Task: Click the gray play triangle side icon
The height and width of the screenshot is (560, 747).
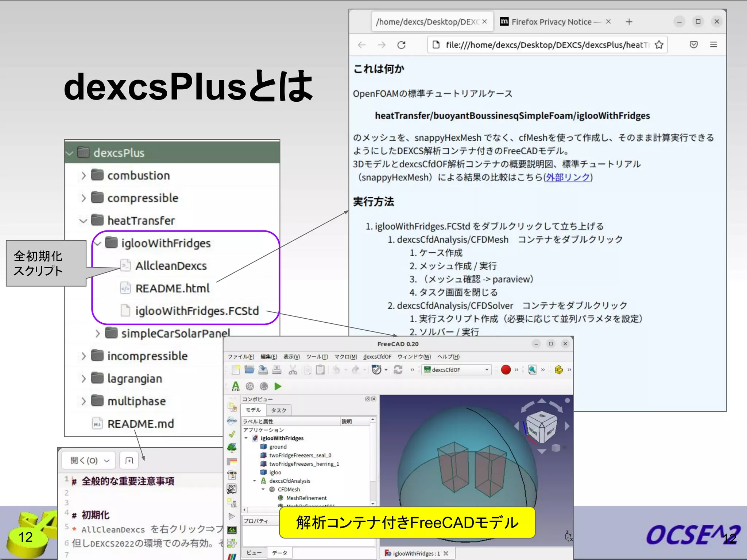Action: [x=232, y=516]
